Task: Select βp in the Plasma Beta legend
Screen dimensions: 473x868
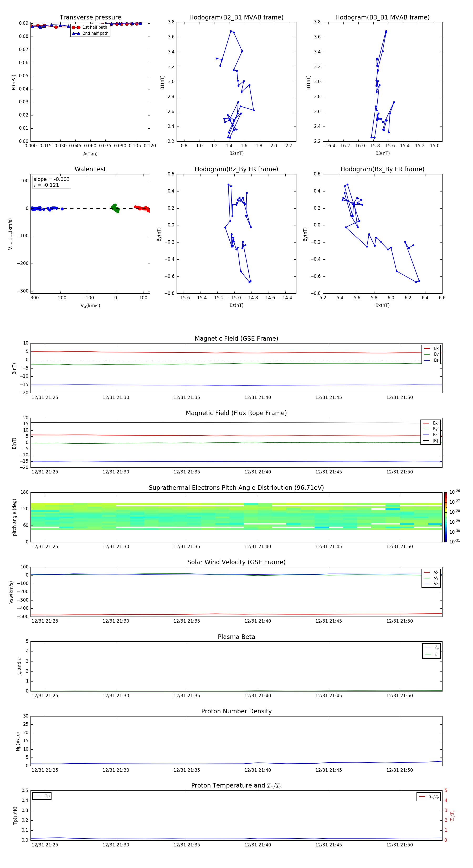Action: click(x=431, y=647)
